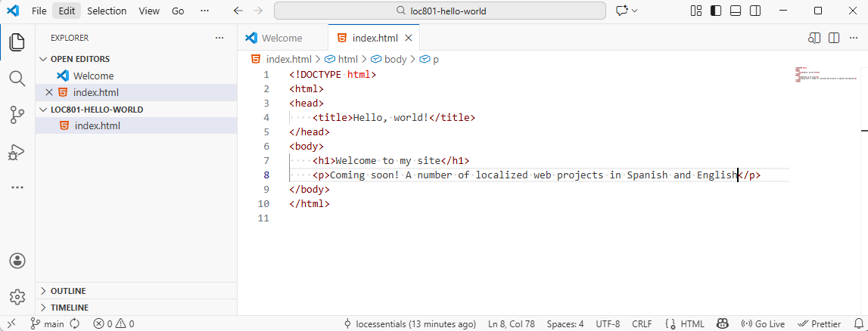Image resolution: width=868 pixels, height=331 pixels.
Task: Click line number 4 in the gutter
Action: [266, 118]
